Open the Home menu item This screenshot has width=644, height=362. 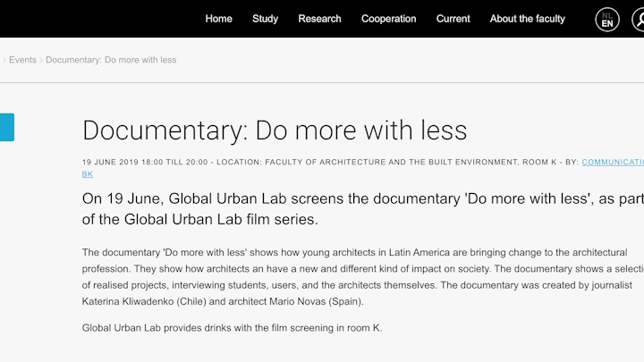coord(218,19)
